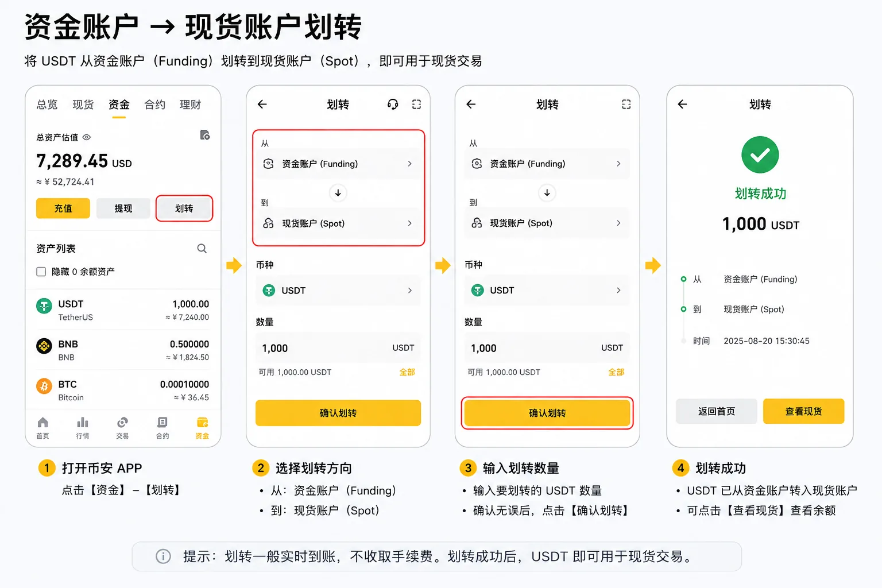Image resolution: width=882 pixels, height=588 pixels.
Task: Go back from the 划转成功 screen
Action: coord(682,104)
